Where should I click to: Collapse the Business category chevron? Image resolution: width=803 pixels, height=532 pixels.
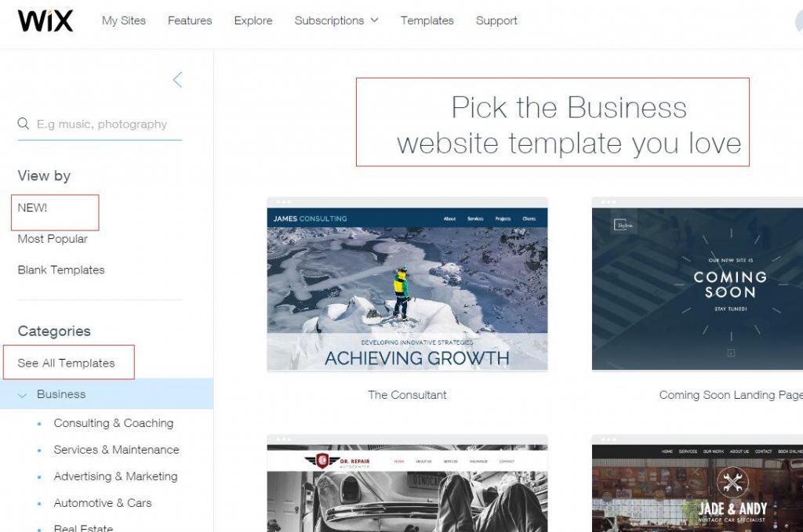22,395
